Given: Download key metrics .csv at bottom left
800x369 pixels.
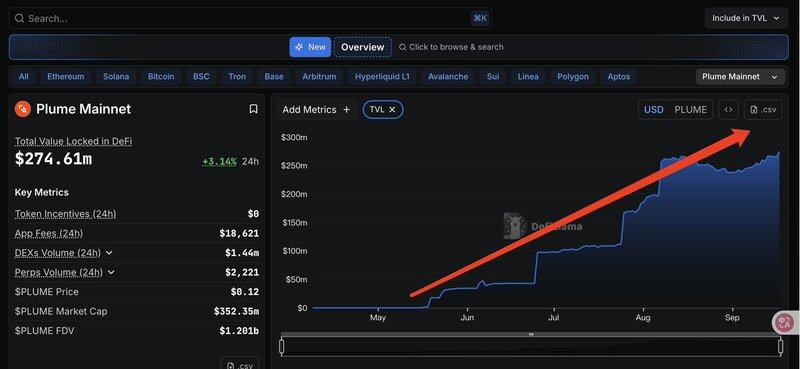Looking at the screenshot, I should click(240, 365).
